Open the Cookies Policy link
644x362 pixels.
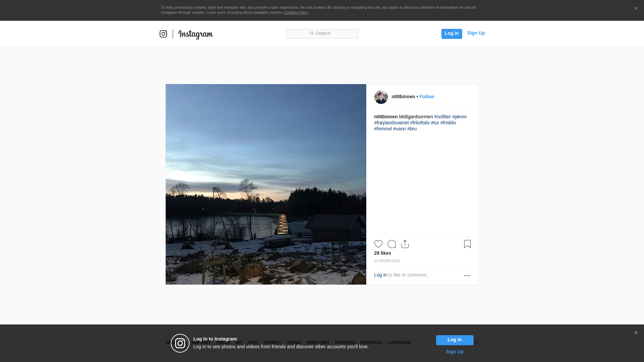pyautogui.click(x=296, y=12)
